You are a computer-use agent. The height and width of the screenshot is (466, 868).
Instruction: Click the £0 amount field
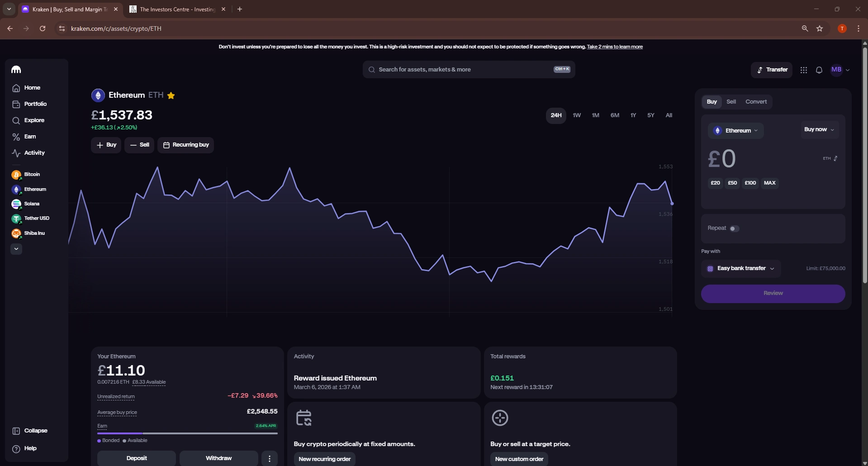(x=722, y=159)
